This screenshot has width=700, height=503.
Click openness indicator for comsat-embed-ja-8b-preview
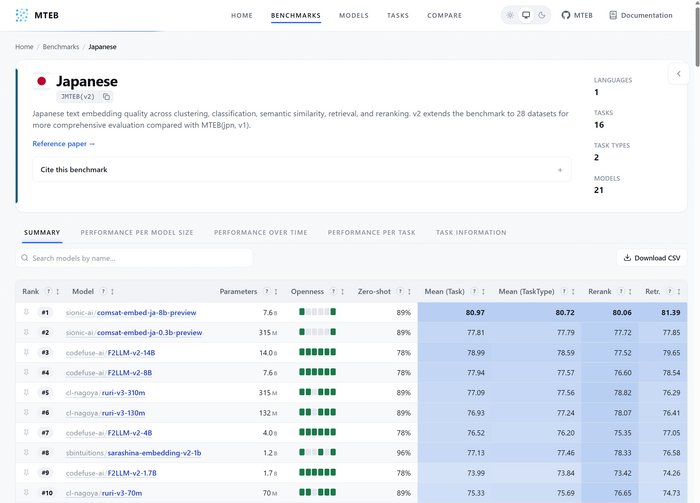click(x=317, y=312)
